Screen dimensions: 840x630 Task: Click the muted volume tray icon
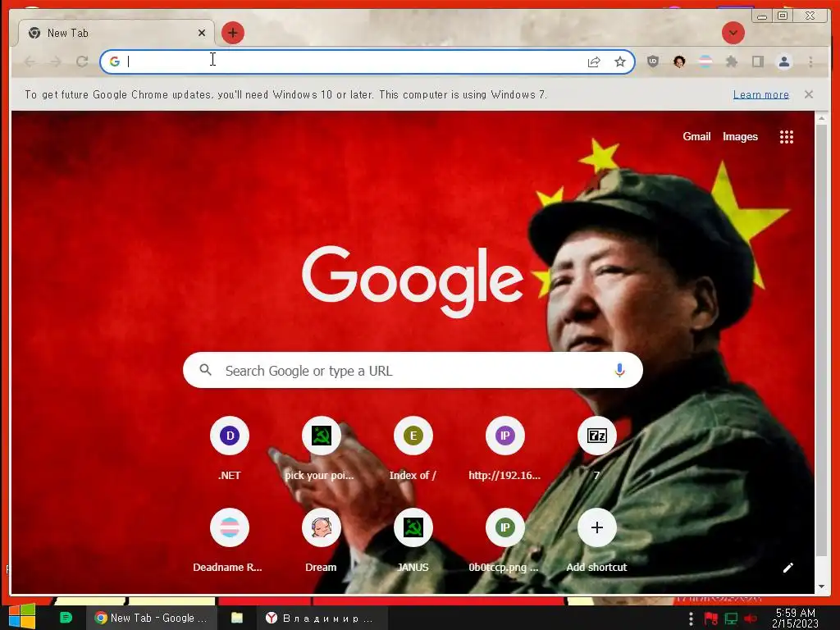point(751,619)
